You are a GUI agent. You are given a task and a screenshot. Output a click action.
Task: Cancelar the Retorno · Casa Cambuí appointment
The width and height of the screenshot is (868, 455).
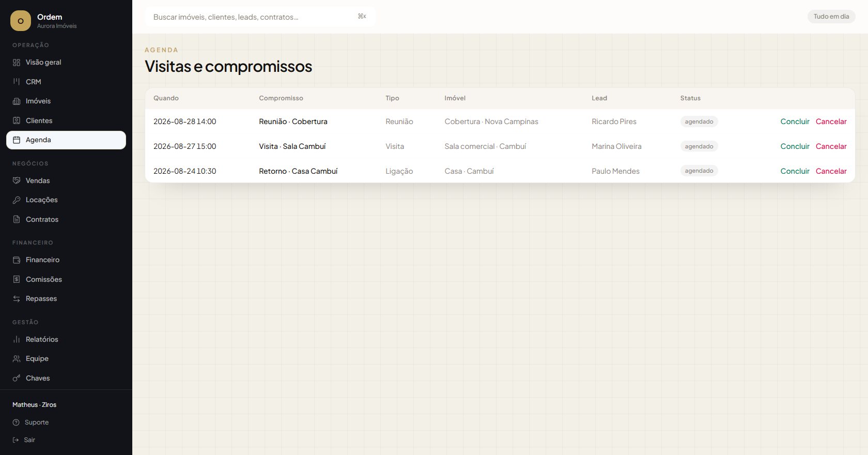click(831, 171)
